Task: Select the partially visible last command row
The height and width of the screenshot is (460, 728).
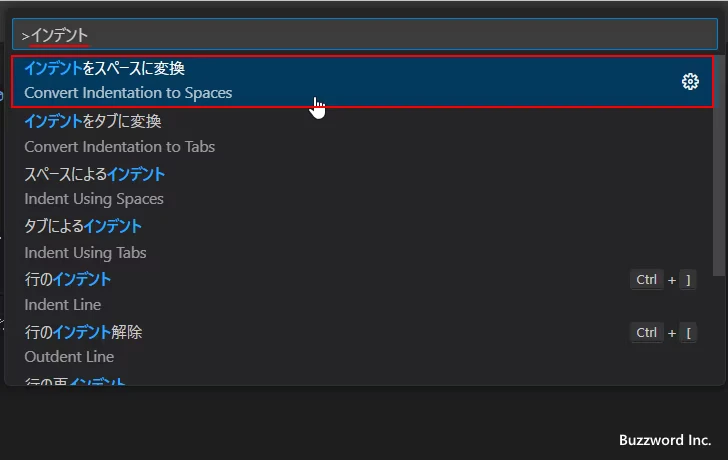Action: click(300, 380)
